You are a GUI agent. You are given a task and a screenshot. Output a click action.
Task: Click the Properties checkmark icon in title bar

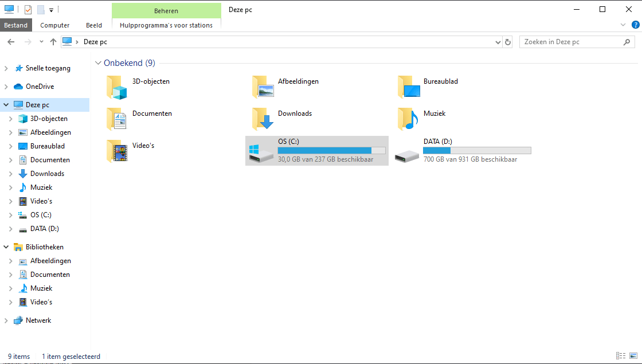point(28,9)
